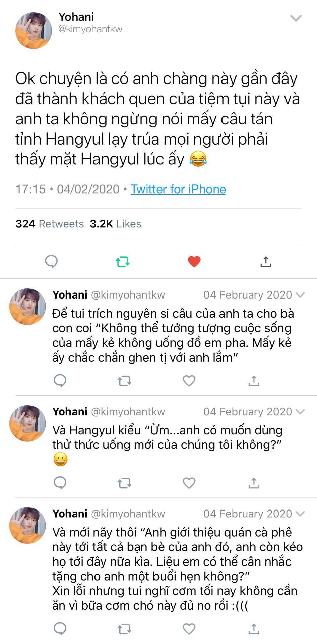
Task: Open the main tweet's chevron options menu
Action: (x=296, y=18)
